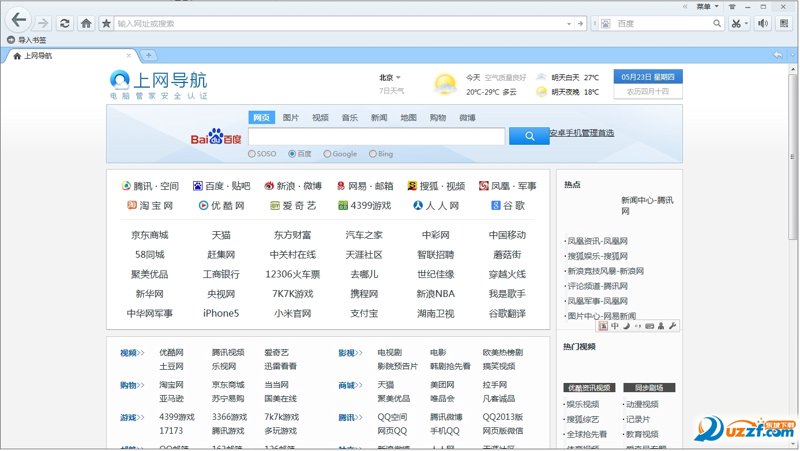Bookmark this page with the star icon
800x451 pixels.
(106, 23)
